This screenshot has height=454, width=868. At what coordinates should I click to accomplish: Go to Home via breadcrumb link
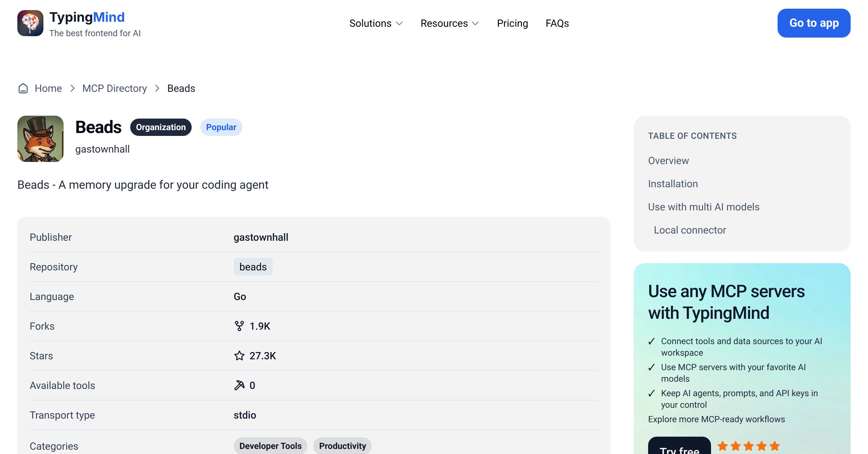point(48,89)
